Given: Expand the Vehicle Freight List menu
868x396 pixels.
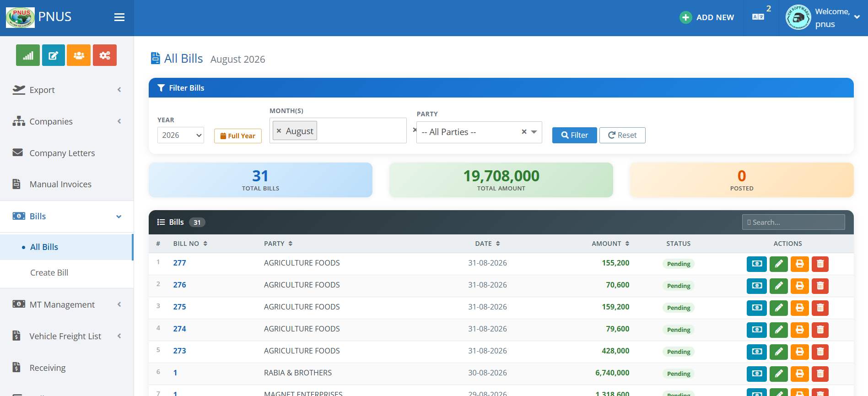Looking at the screenshot, I should point(67,336).
